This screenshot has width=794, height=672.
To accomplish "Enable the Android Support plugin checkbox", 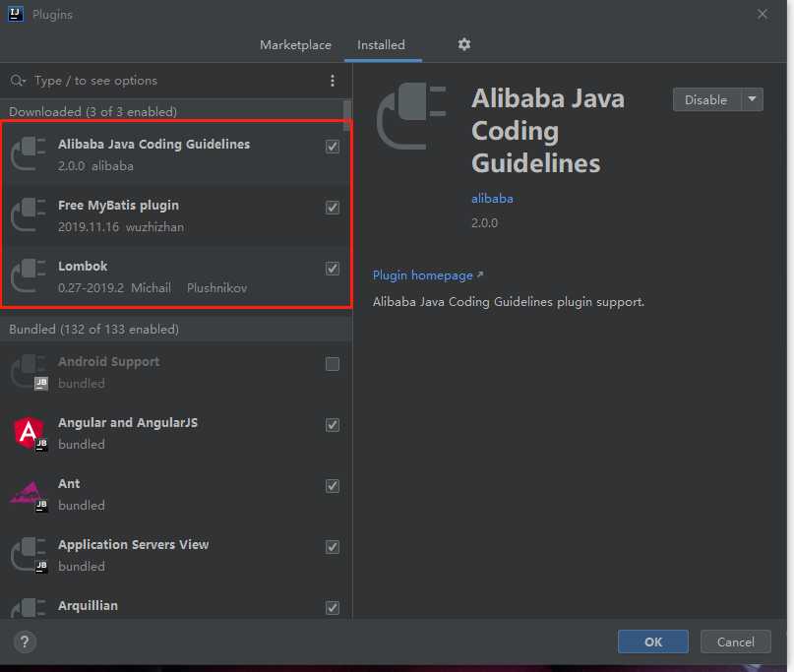I will point(333,364).
